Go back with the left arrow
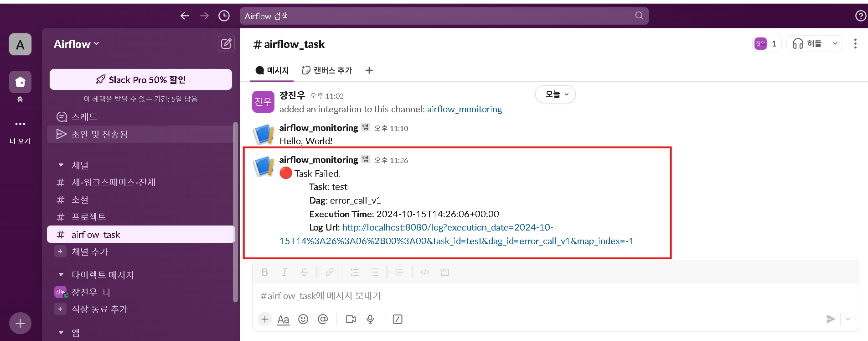This screenshot has width=868, height=341. click(x=185, y=16)
